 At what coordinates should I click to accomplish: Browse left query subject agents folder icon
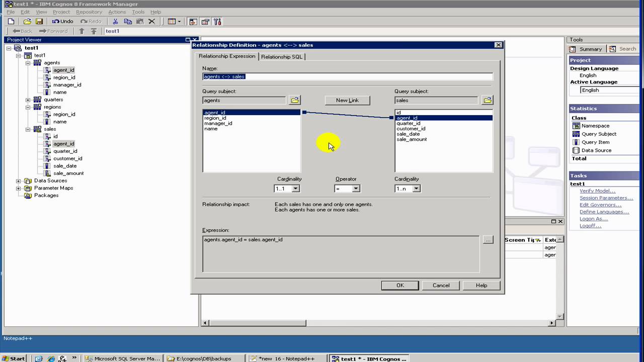point(295,100)
